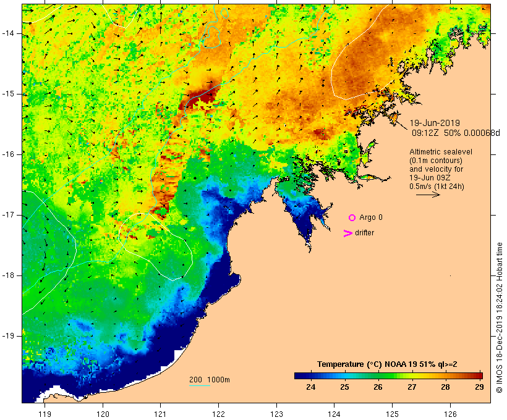
Task: Click the longitude label 124
Action: pos(334,414)
